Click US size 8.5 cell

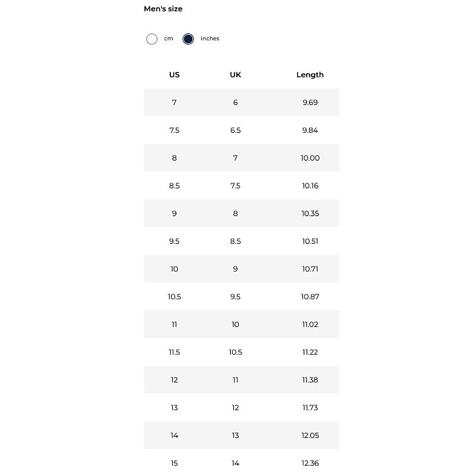(174, 186)
